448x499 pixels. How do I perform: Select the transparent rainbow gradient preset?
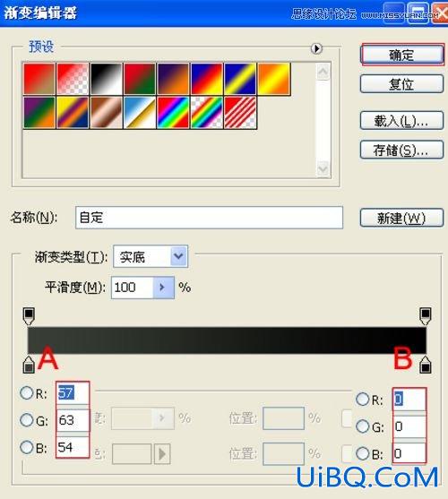point(206,113)
